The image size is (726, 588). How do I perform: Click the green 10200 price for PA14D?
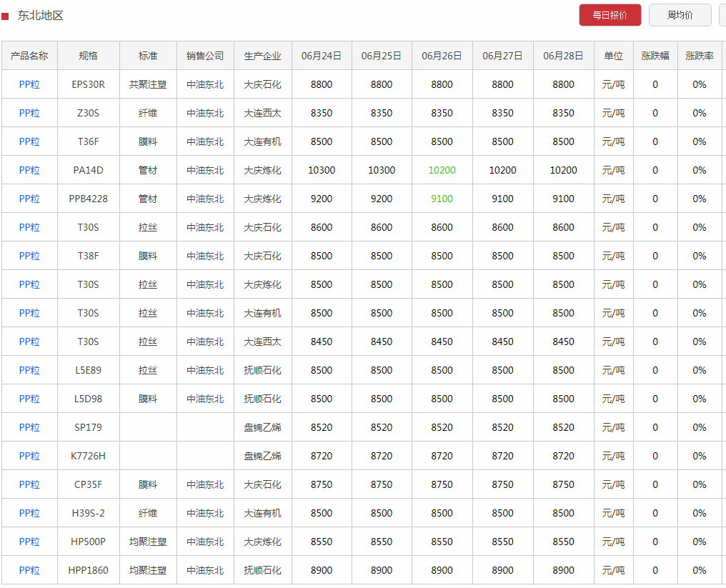point(442,170)
